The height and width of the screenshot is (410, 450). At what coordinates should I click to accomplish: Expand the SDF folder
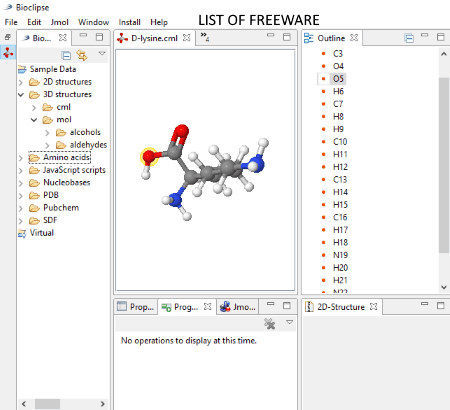tap(21, 221)
